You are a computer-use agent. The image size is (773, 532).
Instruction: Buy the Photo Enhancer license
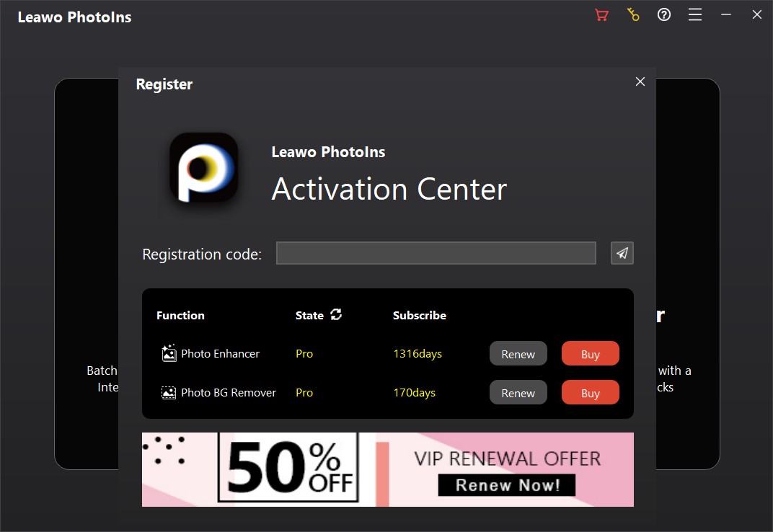click(x=590, y=354)
